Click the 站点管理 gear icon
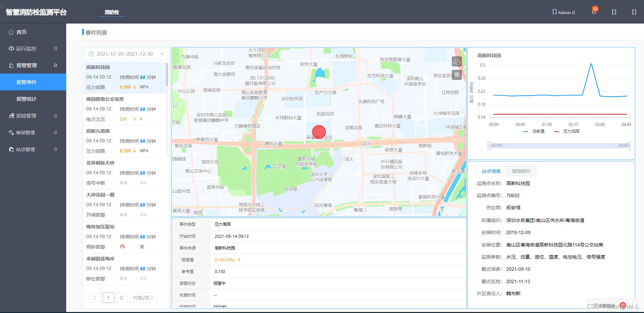The image size is (644, 313). pyautogui.click(x=11, y=149)
